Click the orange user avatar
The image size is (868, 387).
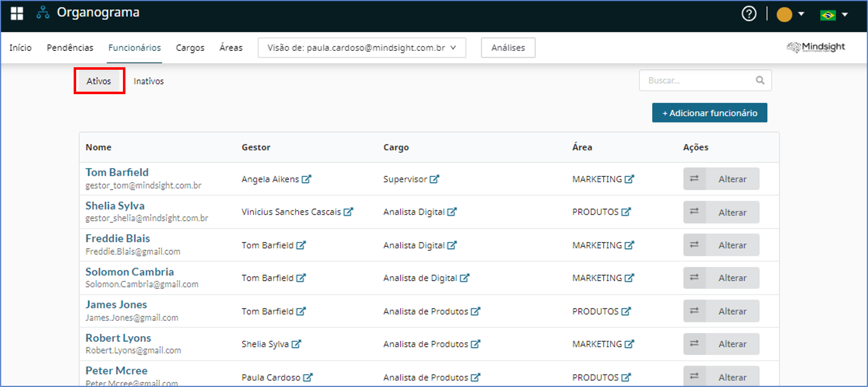pyautogui.click(x=784, y=14)
